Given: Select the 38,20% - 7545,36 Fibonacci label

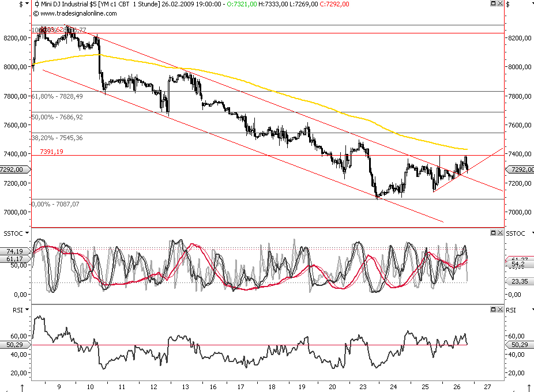Looking at the screenshot, I should [x=57, y=138].
